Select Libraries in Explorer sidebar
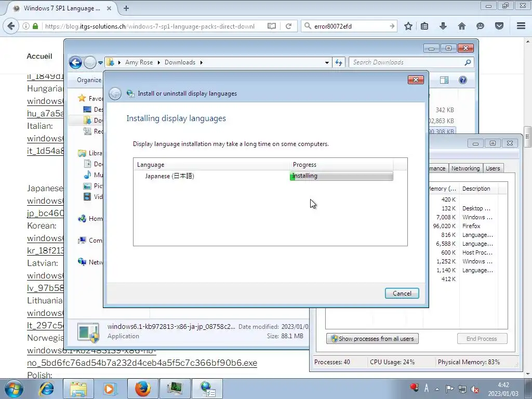 click(90, 153)
